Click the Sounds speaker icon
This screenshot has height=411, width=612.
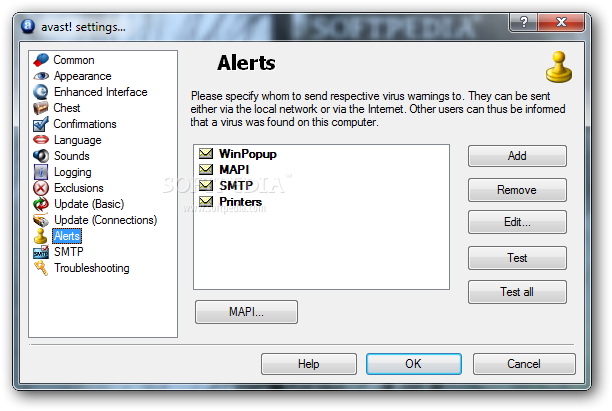pos(41,156)
